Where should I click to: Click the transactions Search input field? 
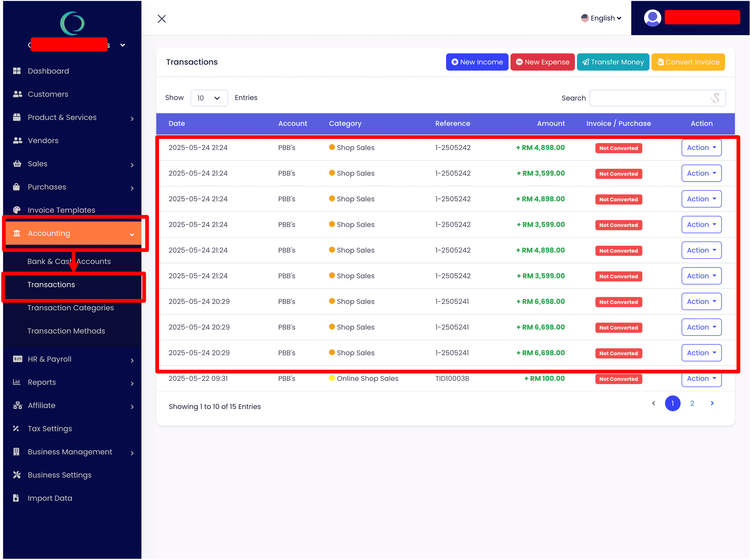[x=651, y=98]
